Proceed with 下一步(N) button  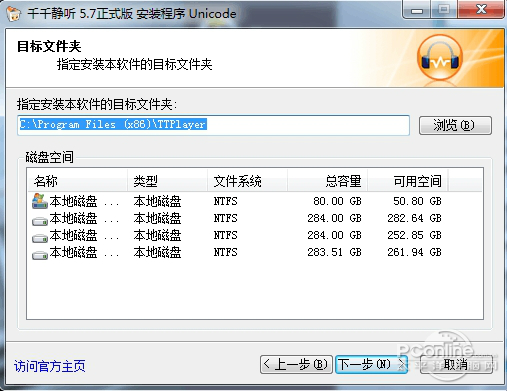371,364
